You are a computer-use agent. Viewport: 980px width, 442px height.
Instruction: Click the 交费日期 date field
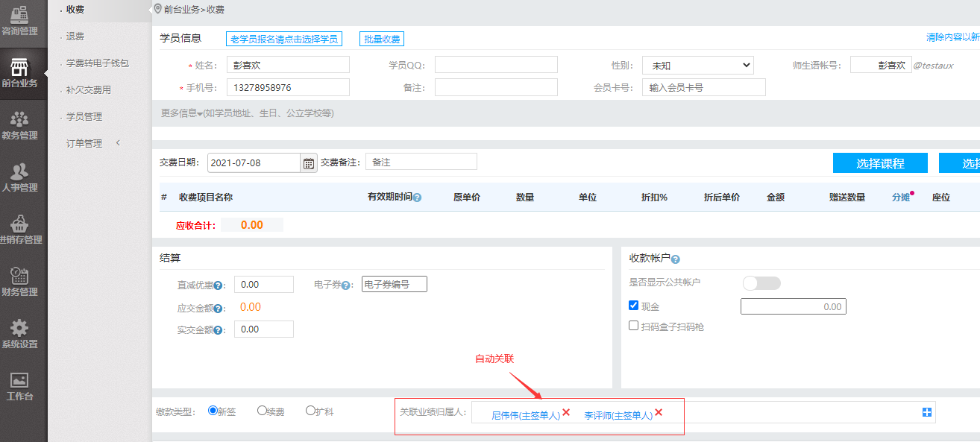click(254, 163)
